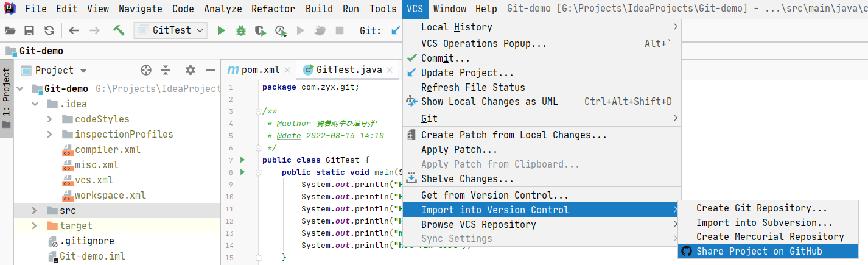Open the Git submenu in VCS menu

click(542, 118)
